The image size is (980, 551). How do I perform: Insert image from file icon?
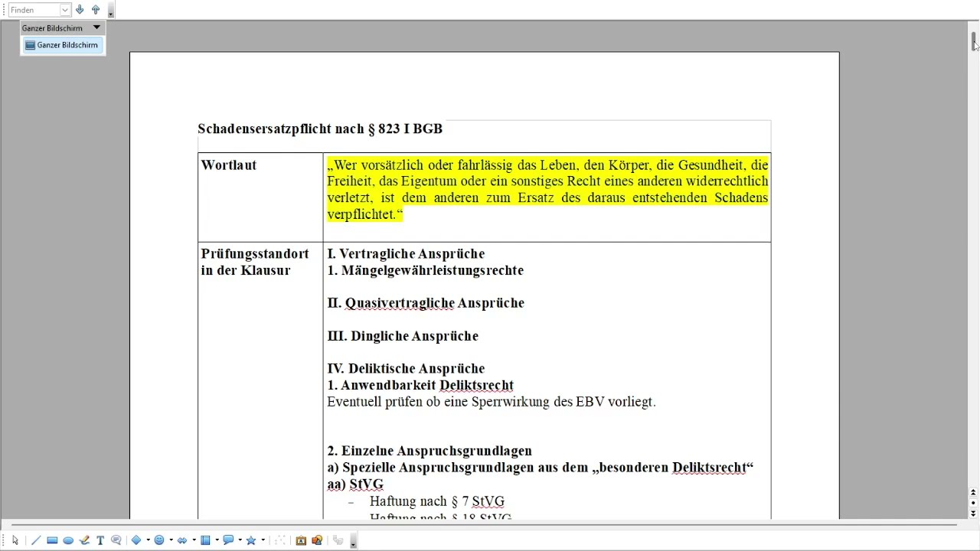point(317,540)
